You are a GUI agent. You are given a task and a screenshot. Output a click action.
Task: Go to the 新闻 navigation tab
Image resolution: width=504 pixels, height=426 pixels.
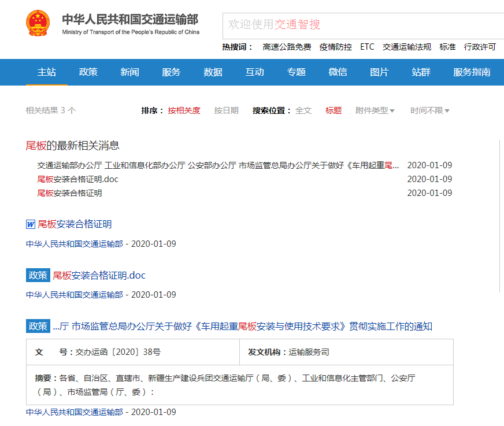[x=130, y=72]
